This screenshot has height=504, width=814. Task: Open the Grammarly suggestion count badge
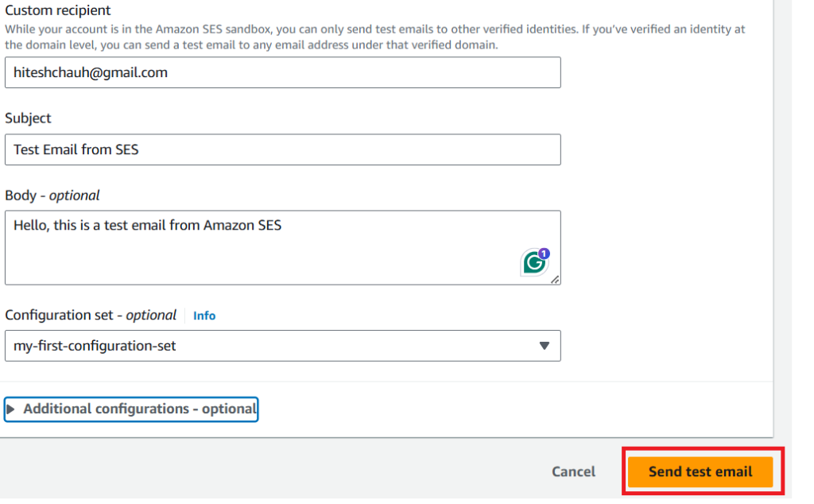click(544, 254)
